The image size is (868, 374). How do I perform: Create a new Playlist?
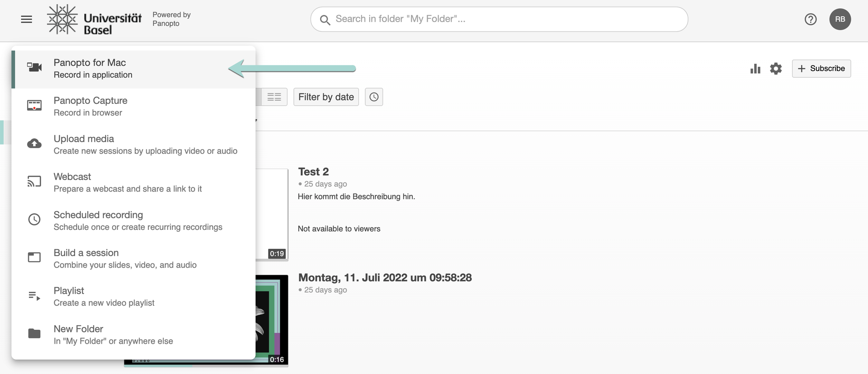(x=133, y=296)
